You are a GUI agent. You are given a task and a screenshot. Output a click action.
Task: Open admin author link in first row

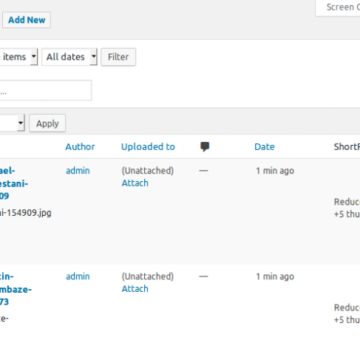click(78, 171)
